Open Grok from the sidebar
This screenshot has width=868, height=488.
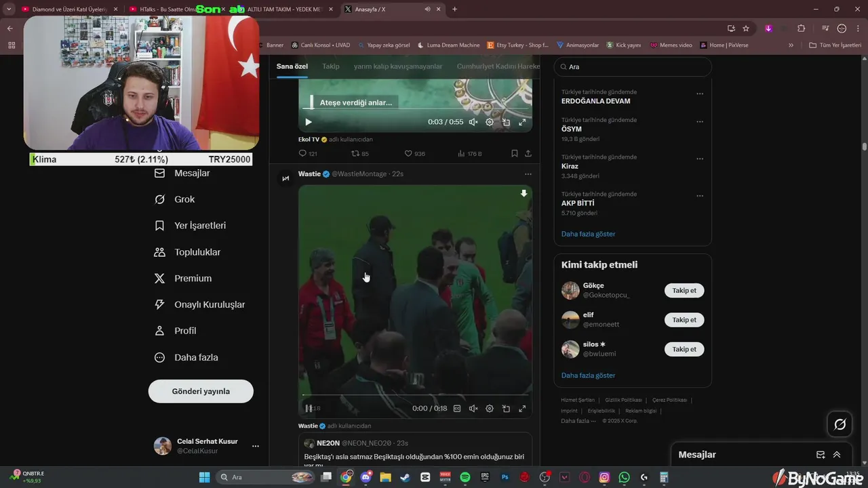point(175,199)
